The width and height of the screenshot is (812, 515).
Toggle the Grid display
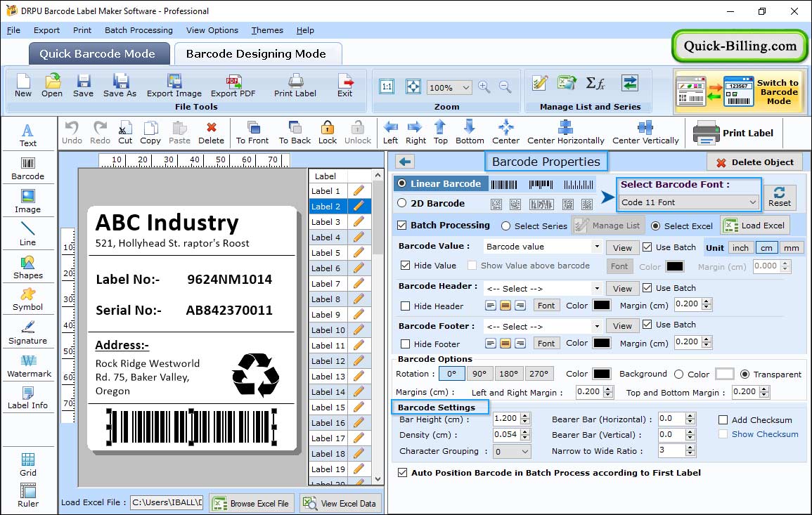click(x=28, y=464)
